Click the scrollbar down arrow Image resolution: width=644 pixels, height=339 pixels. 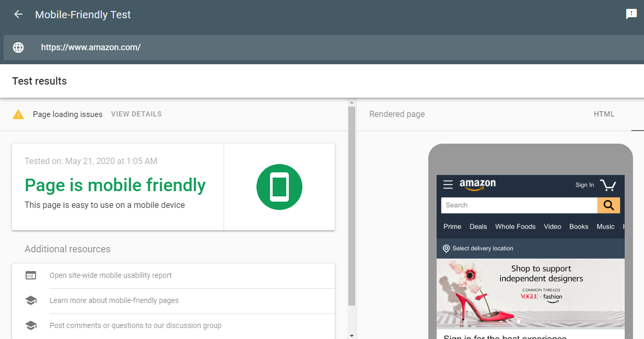point(352,335)
